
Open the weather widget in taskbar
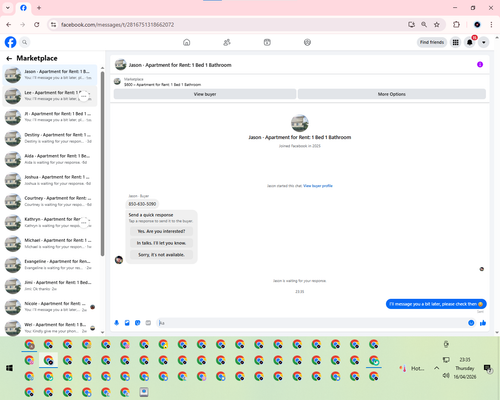[x=412, y=368]
